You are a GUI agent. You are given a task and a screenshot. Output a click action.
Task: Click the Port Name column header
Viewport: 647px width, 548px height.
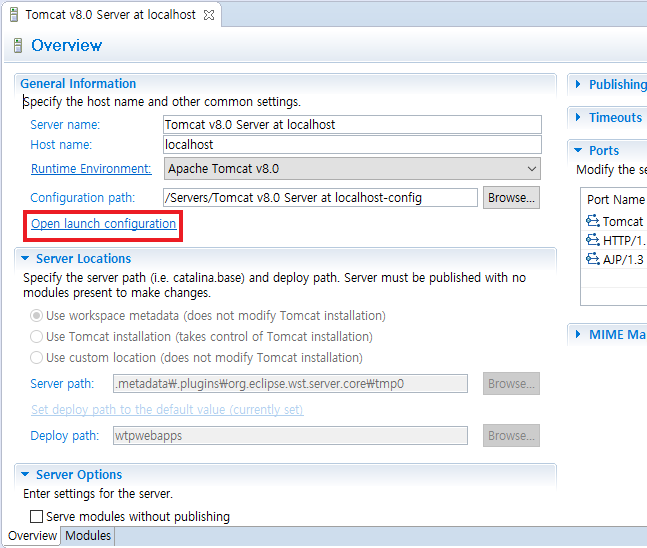tap(615, 200)
